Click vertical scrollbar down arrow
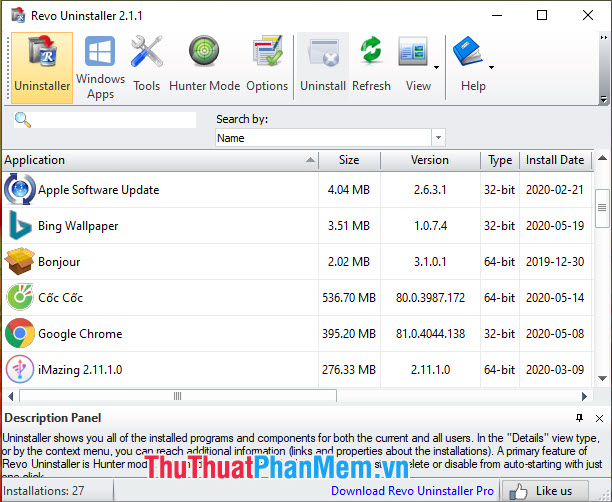This screenshot has height=502, width=612. [x=603, y=378]
